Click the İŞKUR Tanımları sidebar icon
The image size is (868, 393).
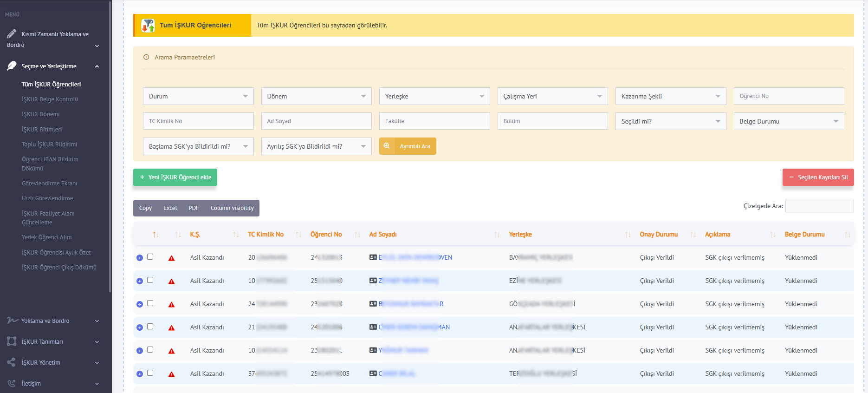[12, 341]
